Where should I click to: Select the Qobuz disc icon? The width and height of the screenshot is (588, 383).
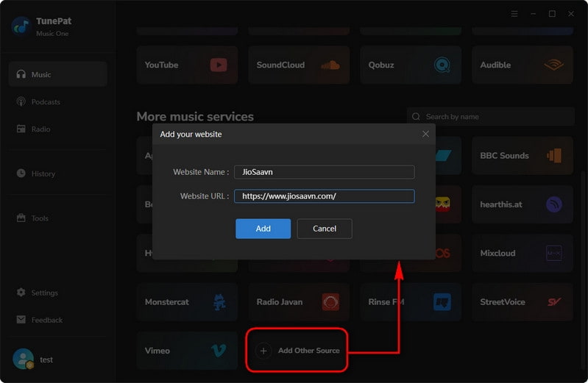pyautogui.click(x=442, y=65)
